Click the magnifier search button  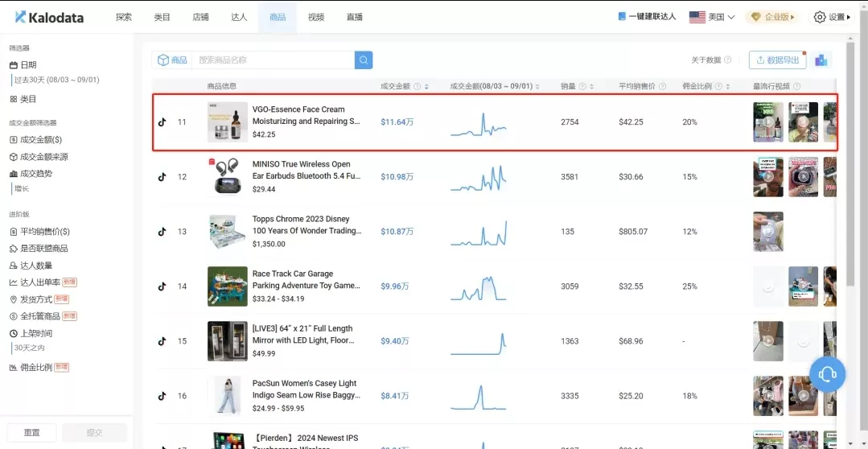coord(364,60)
